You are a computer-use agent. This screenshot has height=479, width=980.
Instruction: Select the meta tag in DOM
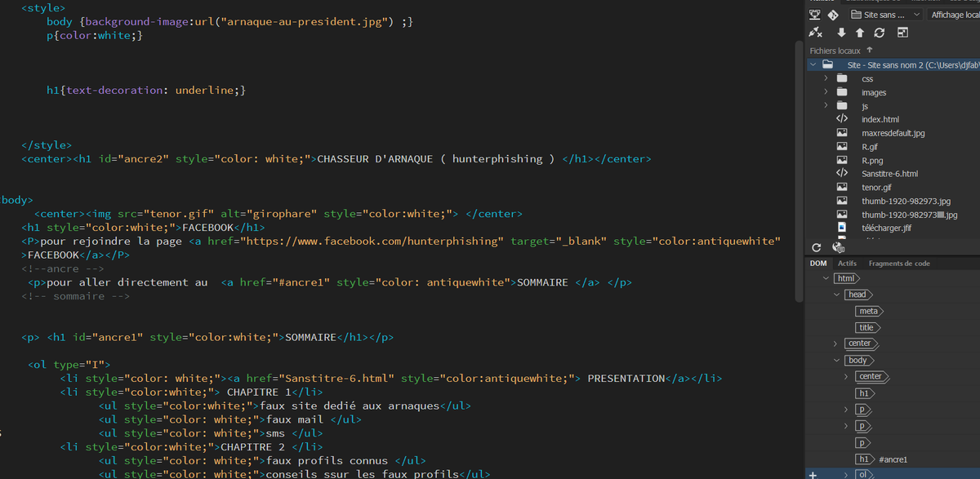tap(869, 311)
